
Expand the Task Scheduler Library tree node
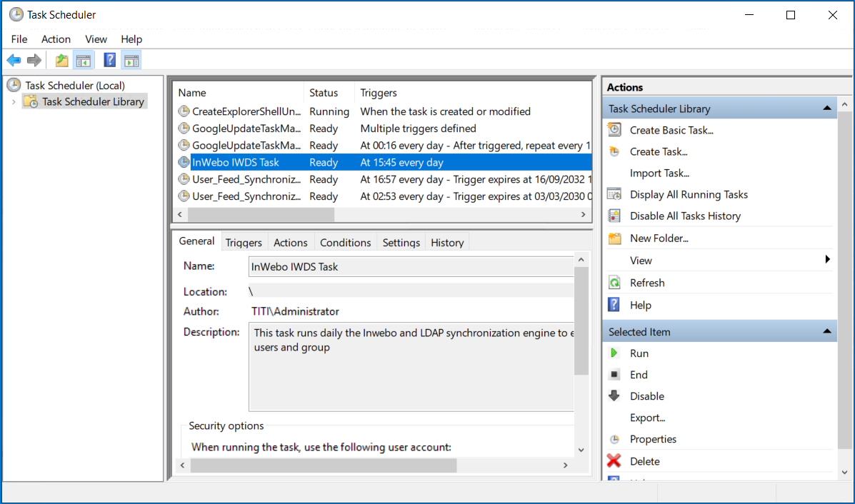tap(13, 102)
